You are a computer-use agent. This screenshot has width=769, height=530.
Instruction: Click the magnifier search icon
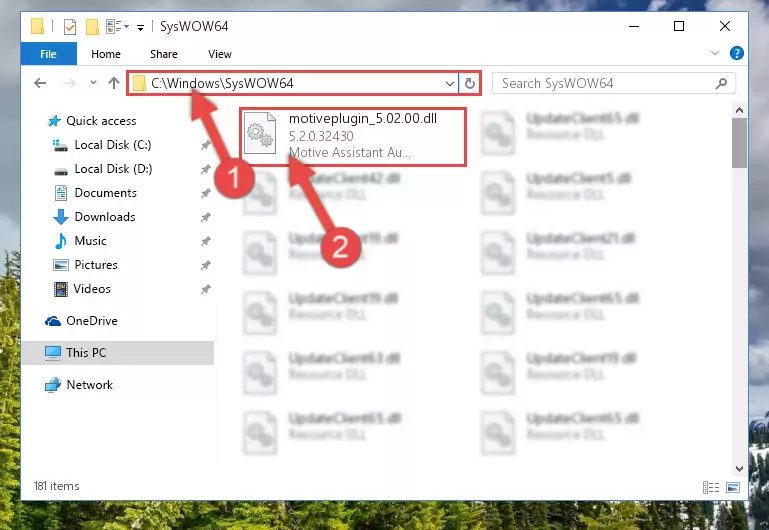[x=721, y=84]
